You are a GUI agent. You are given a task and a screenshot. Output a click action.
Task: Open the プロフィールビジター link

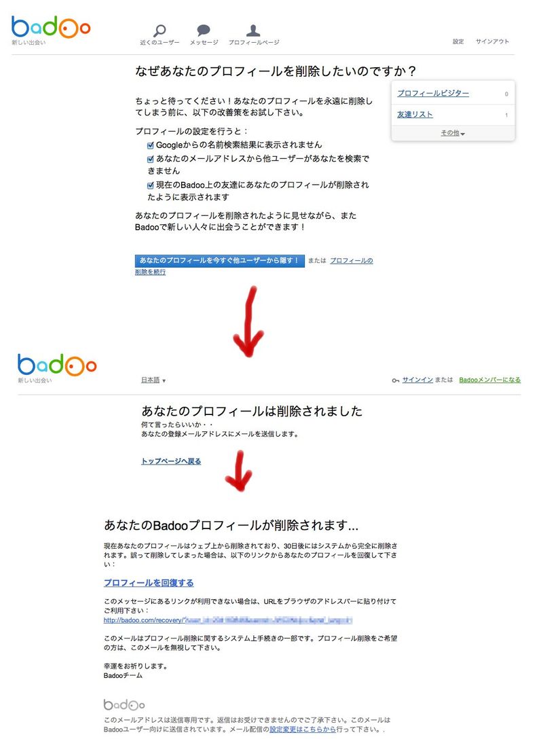click(432, 94)
